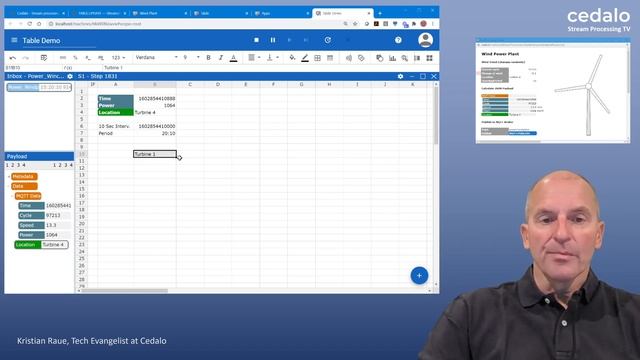Viewport: 640px width, 360px height.
Task: Click the greyed-out step forward button
Action: coord(306,40)
